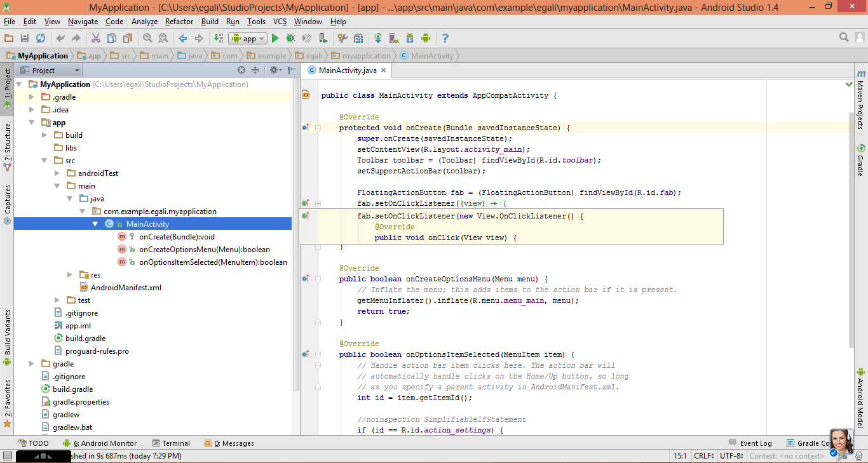Click the Undo arrow icon
The height and width of the screenshot is (463, 868).
[x=60, y=39]
